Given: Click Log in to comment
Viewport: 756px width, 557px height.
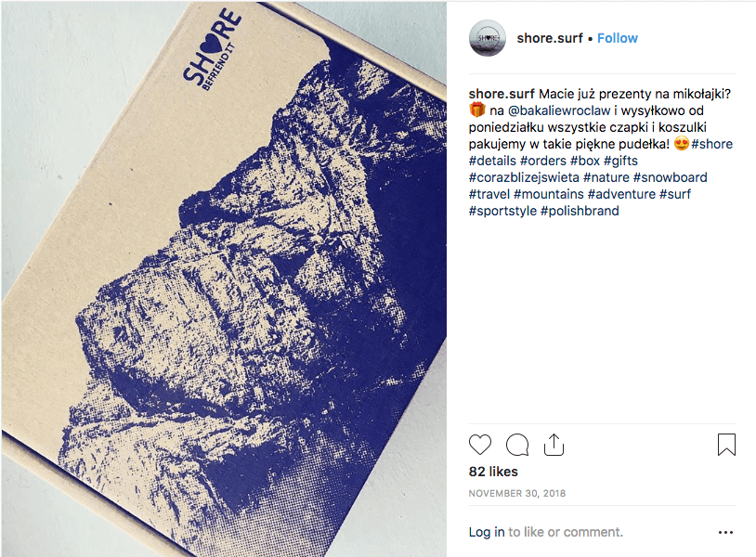Looking at the screenshot, I should coord(487,532).
